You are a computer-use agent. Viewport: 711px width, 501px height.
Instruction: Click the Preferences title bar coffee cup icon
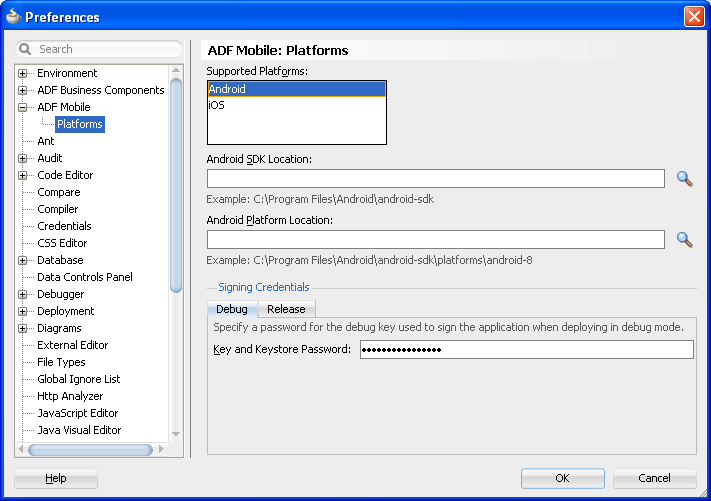[13, 16]
